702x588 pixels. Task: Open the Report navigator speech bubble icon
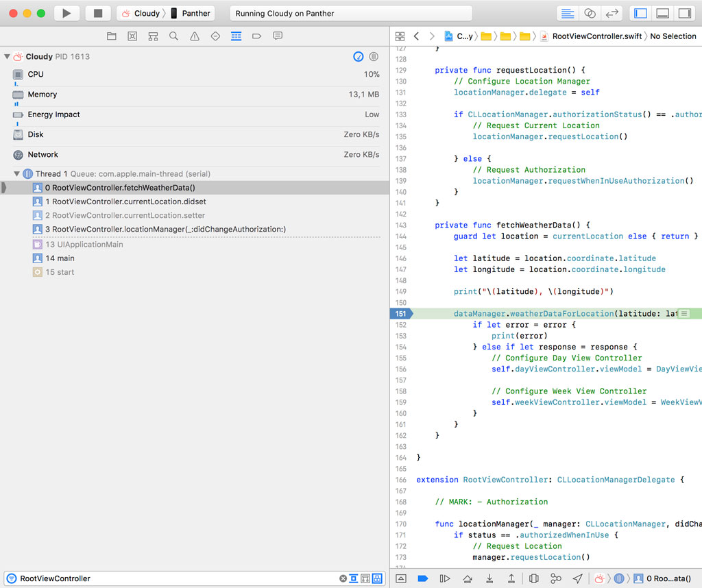pos(277,36)
